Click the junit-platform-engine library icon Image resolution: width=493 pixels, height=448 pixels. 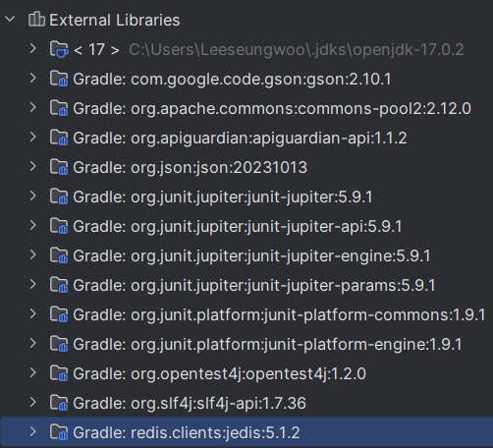(x=59, y=344)
